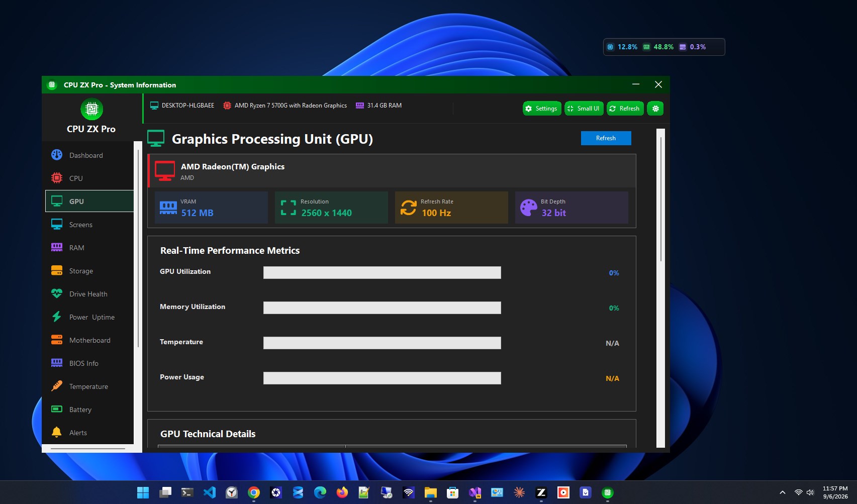Open Google Chrome from the taskbar
The image size is (857, 504).
254,492
